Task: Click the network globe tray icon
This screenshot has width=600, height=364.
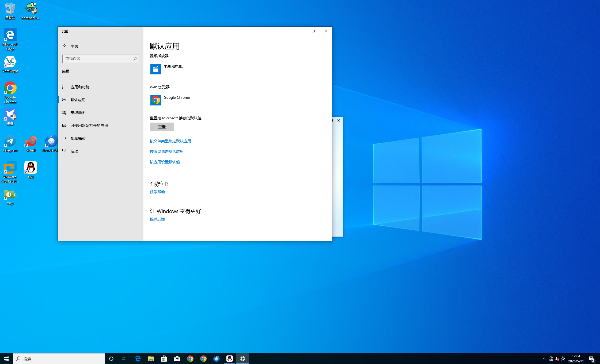Action: click(x=551, y=359)
